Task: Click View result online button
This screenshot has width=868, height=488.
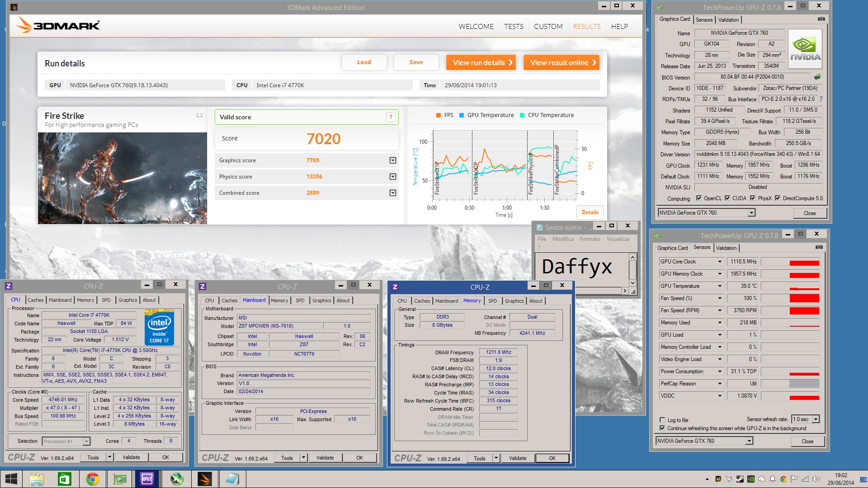Action: pos(561,63)
